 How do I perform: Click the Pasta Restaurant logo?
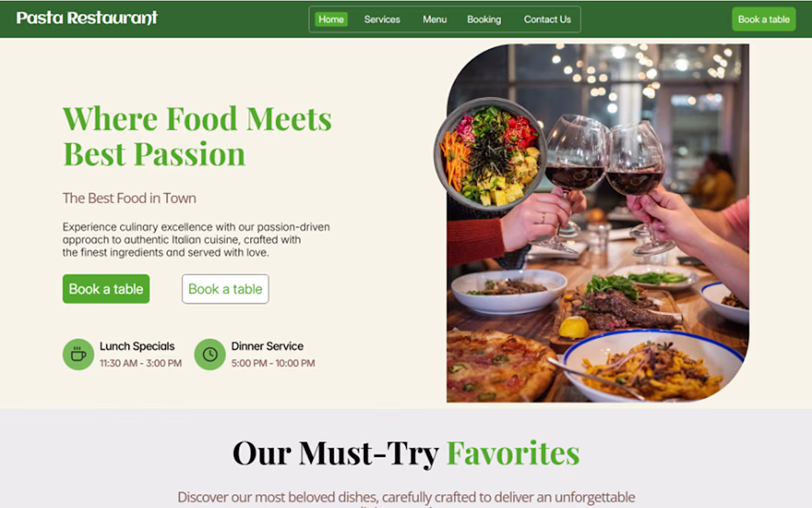tap(87, 18)
